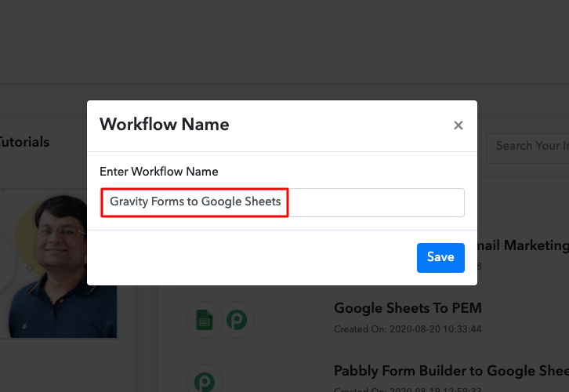
Task: Click the 'Enter Workflow Name' label
Action: tap(159, 171)
